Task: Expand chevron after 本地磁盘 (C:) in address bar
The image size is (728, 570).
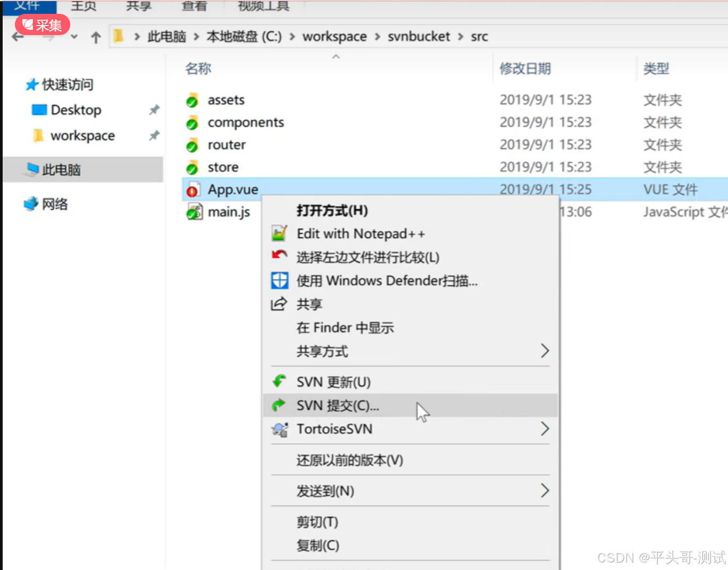Action: pyautogui.click(x=292, y=37)
